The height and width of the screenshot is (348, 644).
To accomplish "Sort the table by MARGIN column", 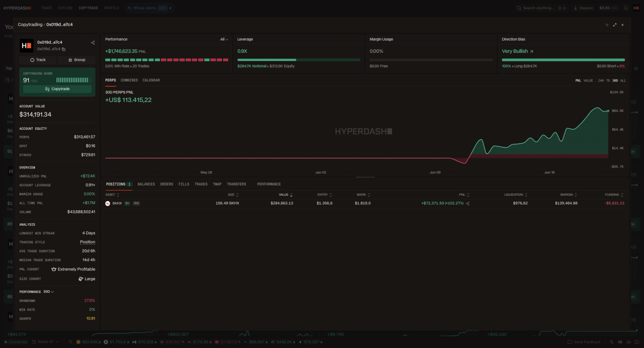I will point(569,195).
